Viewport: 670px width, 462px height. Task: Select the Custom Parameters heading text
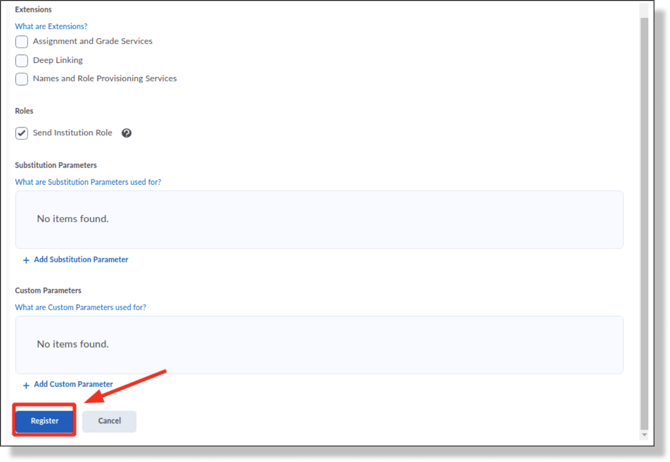[x=48, y=291]
